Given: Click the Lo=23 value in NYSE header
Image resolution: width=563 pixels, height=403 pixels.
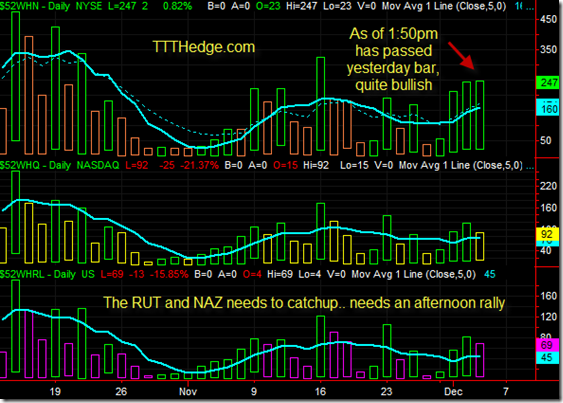Looking at the screenshot, I should coord(337,6).
